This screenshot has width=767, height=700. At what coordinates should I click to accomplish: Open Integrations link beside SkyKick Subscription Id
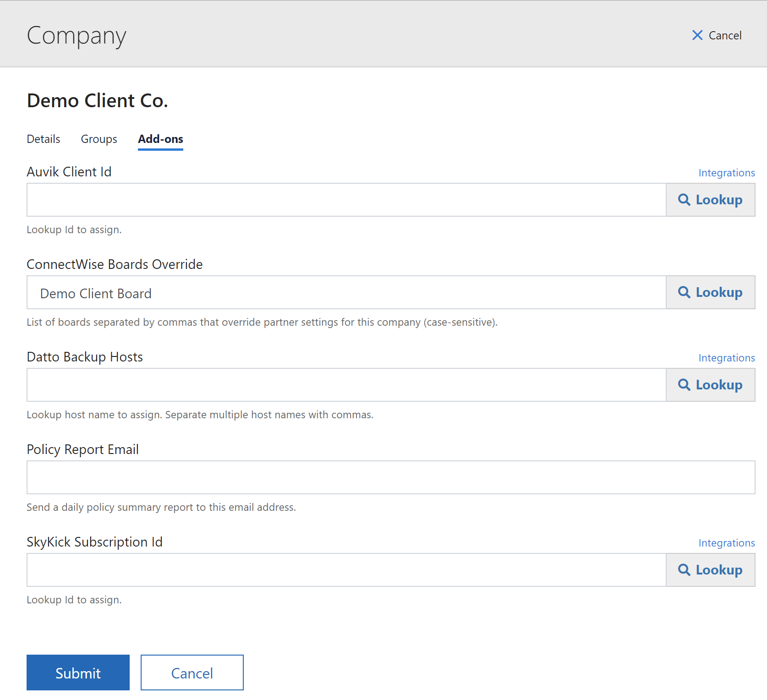pos(727,543)
